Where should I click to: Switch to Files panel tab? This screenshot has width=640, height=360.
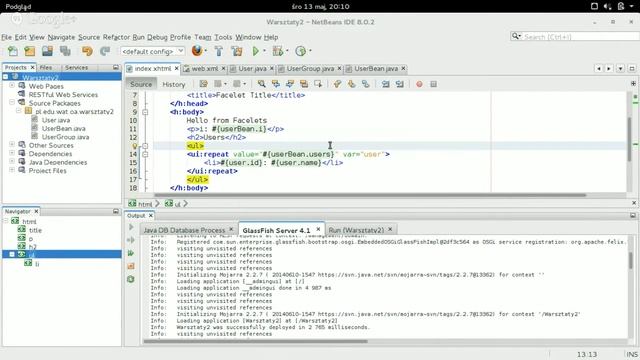[x=46, y=67]
